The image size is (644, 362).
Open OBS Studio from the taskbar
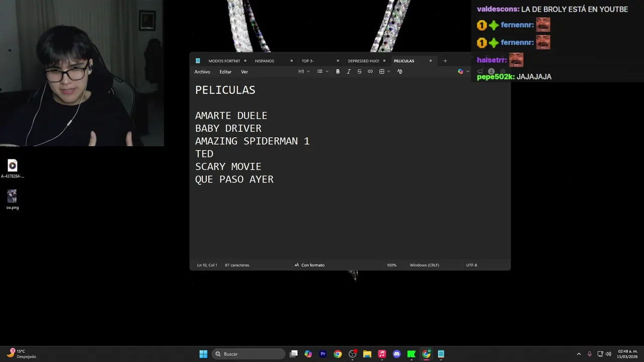click(x=353, y=354)
